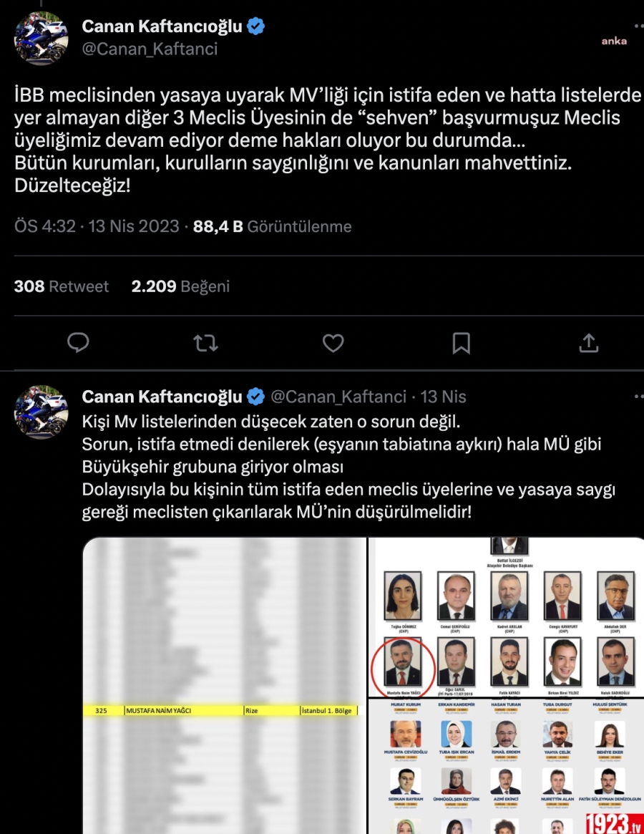The height and width of the screenshot is (834, 644).
Task: Click the retweet arrows icon
Action: point(206,343)
